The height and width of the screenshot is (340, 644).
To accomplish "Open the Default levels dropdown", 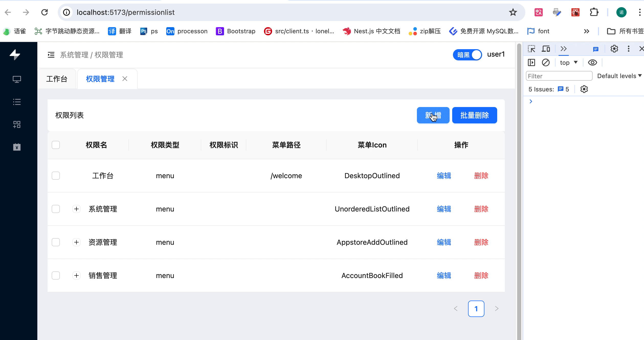I will 619,76.
